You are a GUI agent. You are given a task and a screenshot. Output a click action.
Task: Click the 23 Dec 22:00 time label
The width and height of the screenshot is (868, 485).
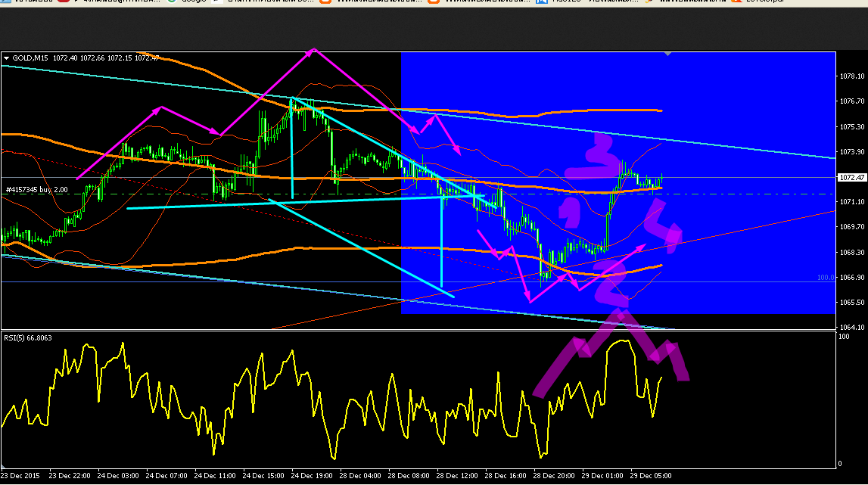(x=70, y=476)
